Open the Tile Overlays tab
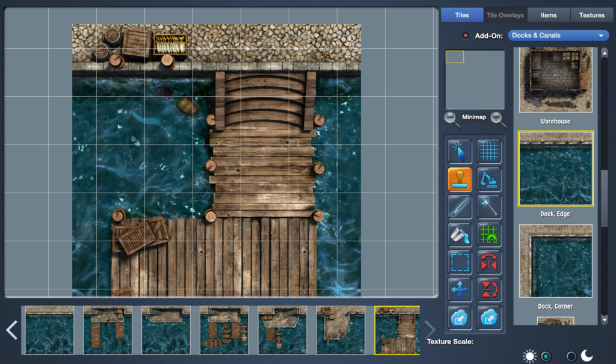 505,14
